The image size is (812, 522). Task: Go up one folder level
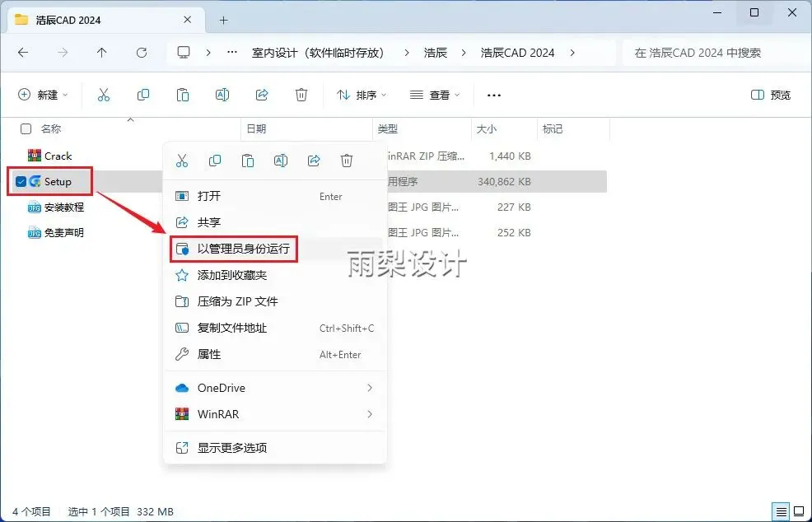(101, 53)
